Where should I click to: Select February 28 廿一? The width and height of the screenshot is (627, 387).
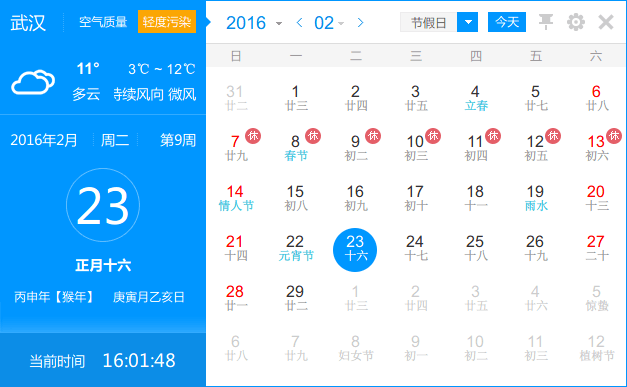tap(236, 298)
